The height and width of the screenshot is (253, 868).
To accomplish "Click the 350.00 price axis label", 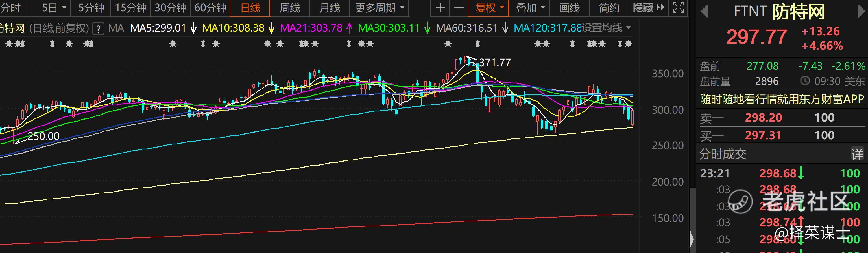I will click(668, 74).
